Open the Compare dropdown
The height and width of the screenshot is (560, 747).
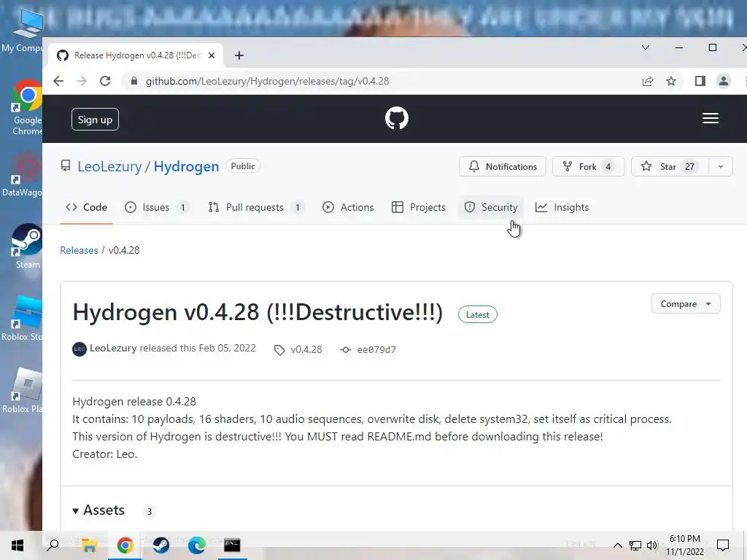[x=686, y=304]
